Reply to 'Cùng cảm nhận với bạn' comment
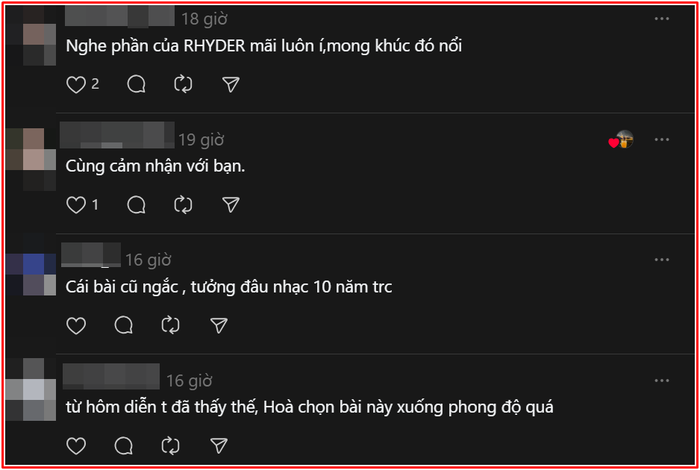The height and width of the screenshot is (470, 700). [136, 205]
